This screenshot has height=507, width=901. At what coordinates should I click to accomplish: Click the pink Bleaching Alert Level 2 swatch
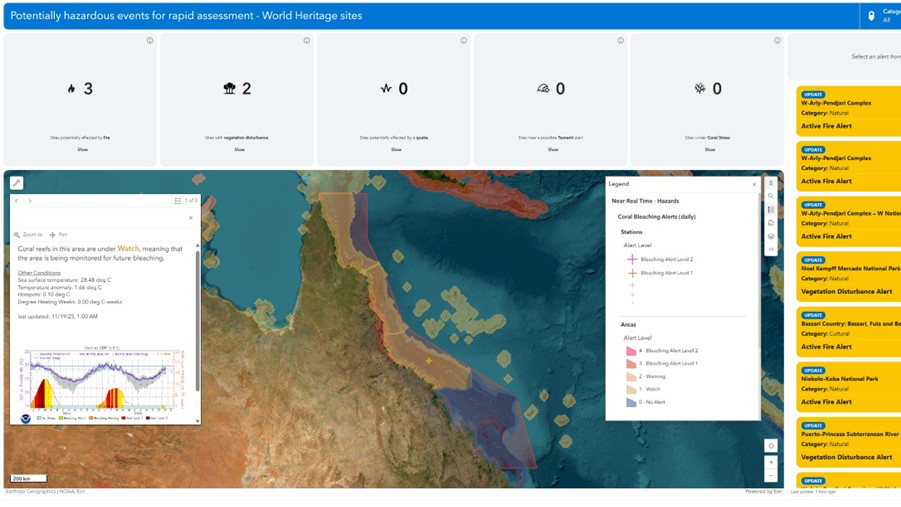coord(632,351)
